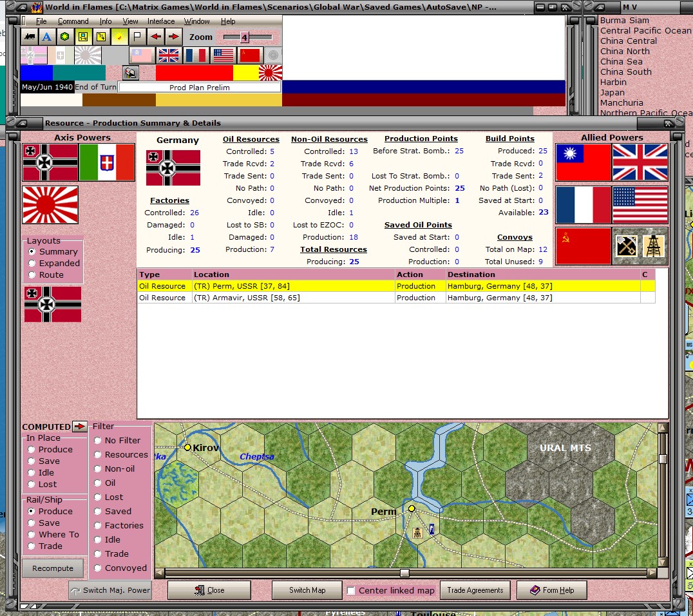The width and height of the screenshot is (693, 616).
Task: Click the red right arrow toolbar icon
Action: point(174,37)
